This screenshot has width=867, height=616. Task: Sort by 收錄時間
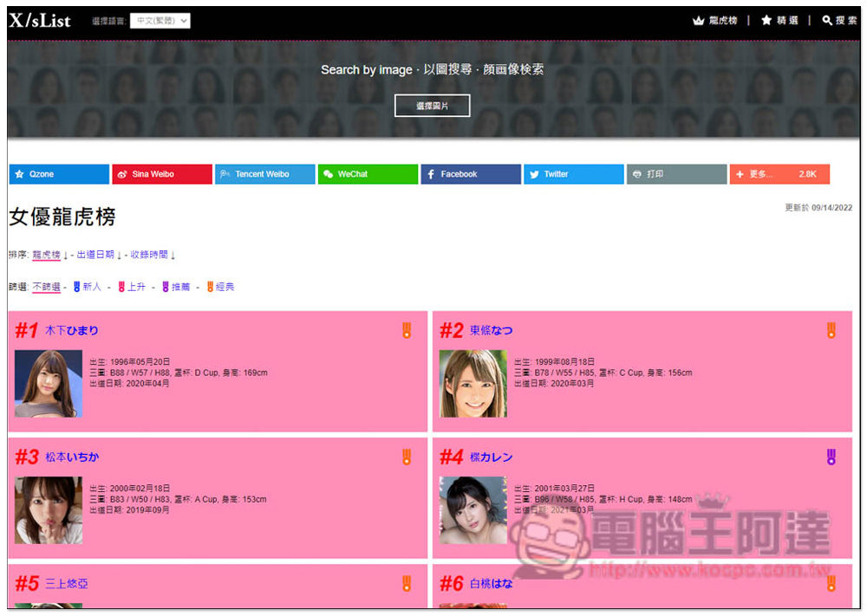tap(149, 255)
